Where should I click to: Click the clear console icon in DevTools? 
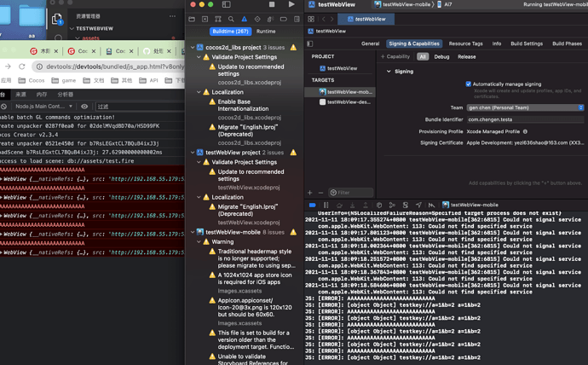5,107
